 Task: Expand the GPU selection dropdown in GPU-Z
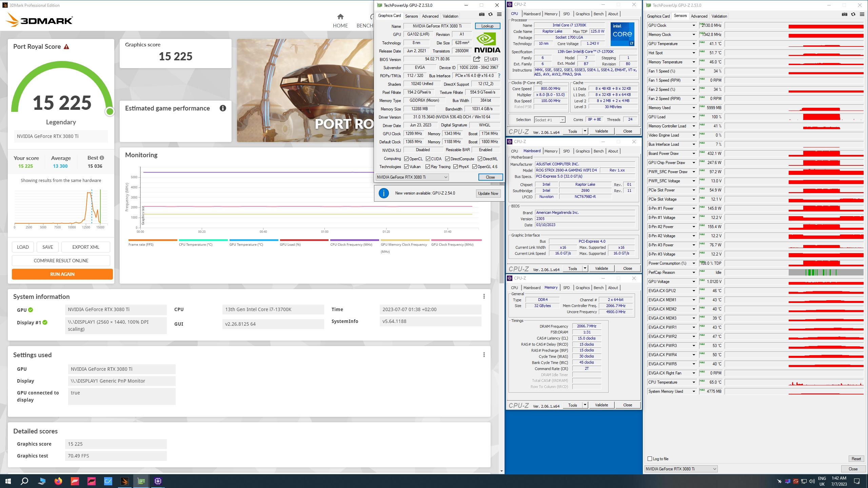coord(446,177)
